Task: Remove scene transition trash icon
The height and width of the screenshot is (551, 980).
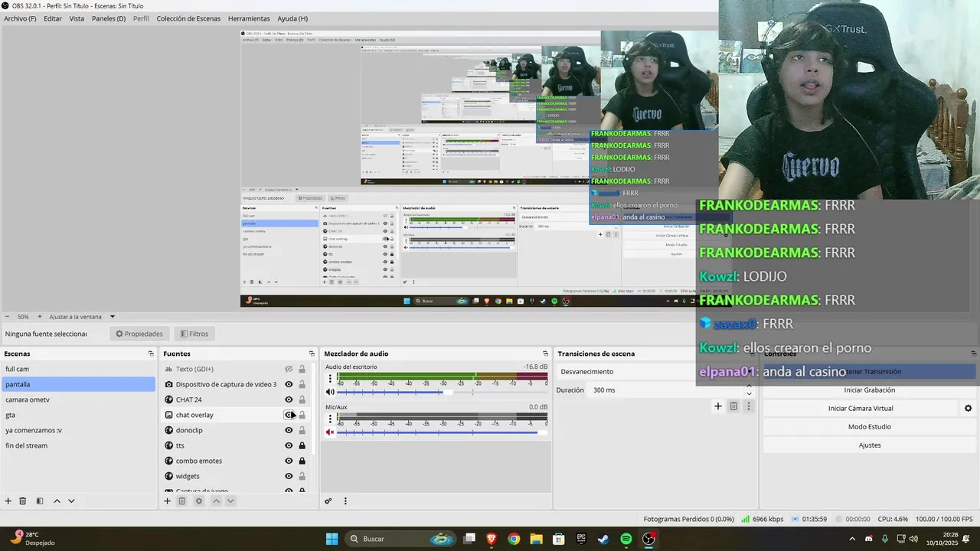Action: point(733,406)
